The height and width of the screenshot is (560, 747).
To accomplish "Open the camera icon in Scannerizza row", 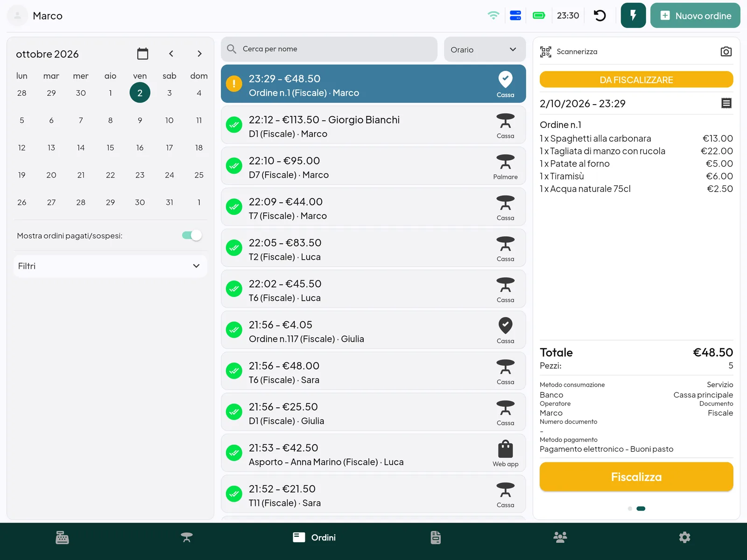I will pyautogui.click(x=726, y=51).
